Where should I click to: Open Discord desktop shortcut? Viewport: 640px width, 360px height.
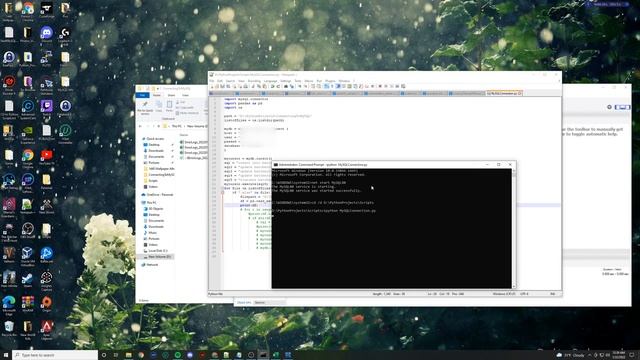47,34
